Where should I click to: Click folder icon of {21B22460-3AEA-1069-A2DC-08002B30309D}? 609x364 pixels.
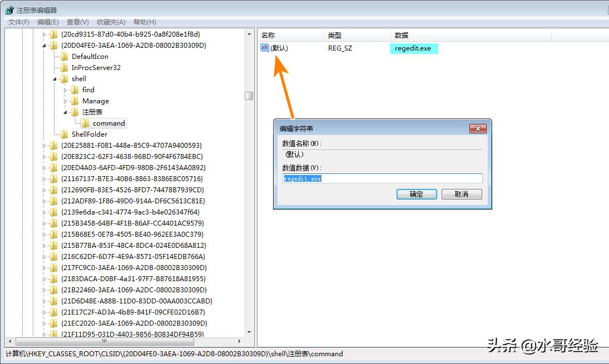tap(53, 290)
